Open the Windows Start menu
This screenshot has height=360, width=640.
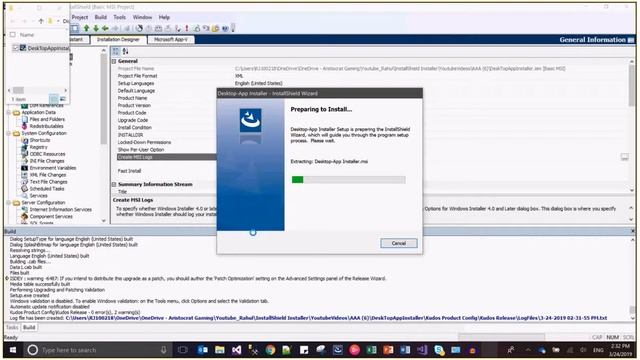(x=13, y=350)
